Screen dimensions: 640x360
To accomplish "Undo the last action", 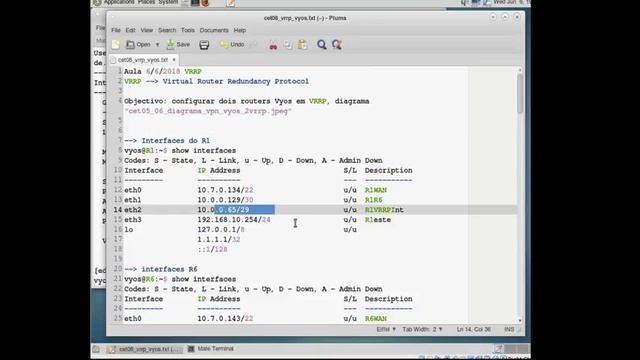I will 232,44.
